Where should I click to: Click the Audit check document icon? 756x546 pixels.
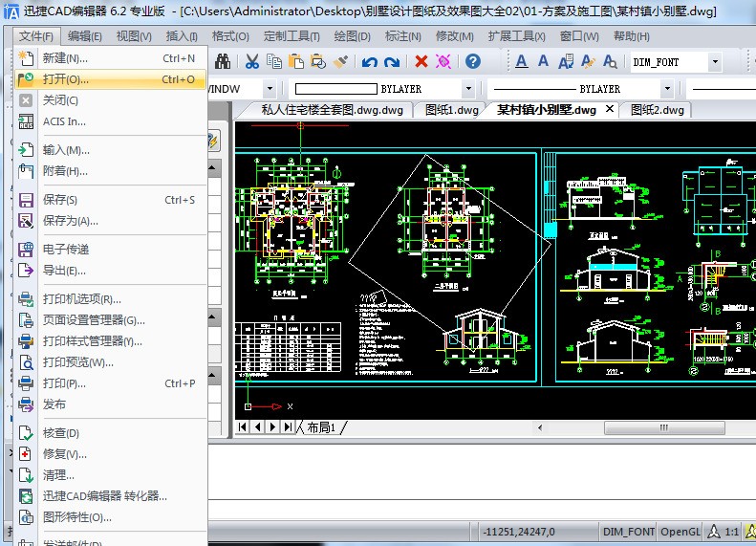[x=26, y=433]
